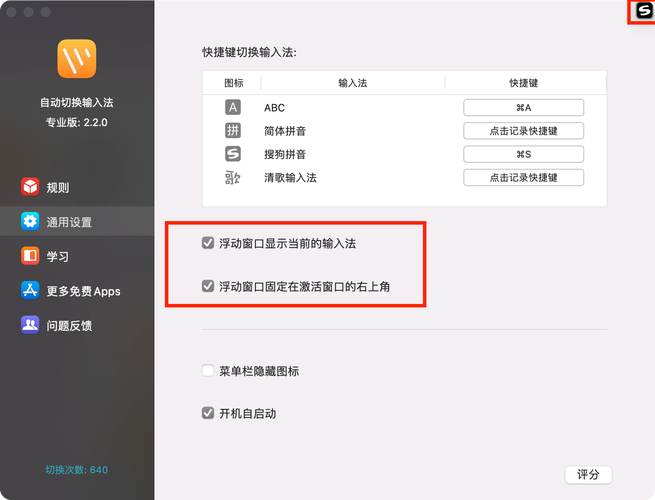Click the orange app logo icon
655x500 pixels.
77,59
